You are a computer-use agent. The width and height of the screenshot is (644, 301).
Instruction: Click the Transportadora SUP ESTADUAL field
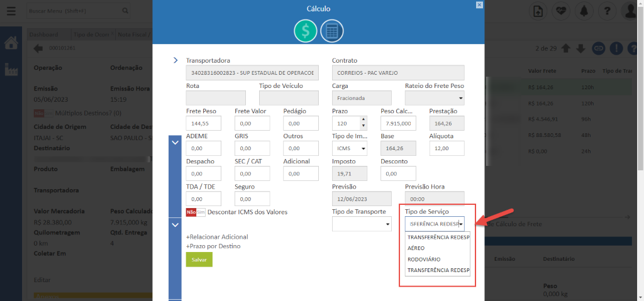tap(252, 73)
